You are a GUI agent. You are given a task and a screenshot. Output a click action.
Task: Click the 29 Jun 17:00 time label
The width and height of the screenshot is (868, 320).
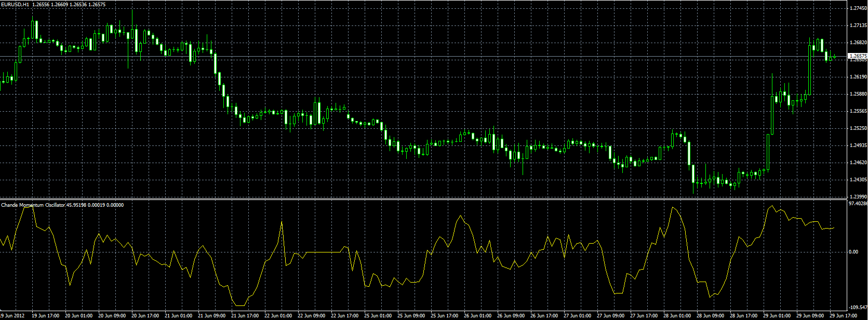844,315
